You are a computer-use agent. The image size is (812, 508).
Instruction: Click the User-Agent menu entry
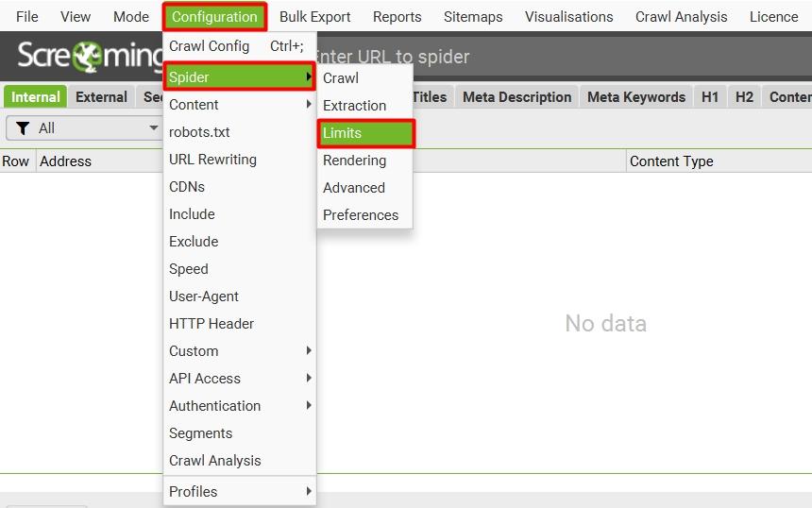pos(204,296)
